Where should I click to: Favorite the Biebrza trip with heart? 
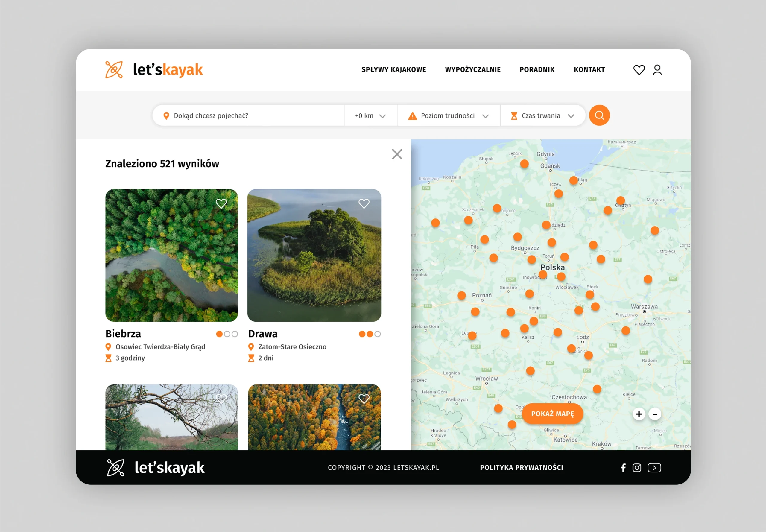point(221,203)
